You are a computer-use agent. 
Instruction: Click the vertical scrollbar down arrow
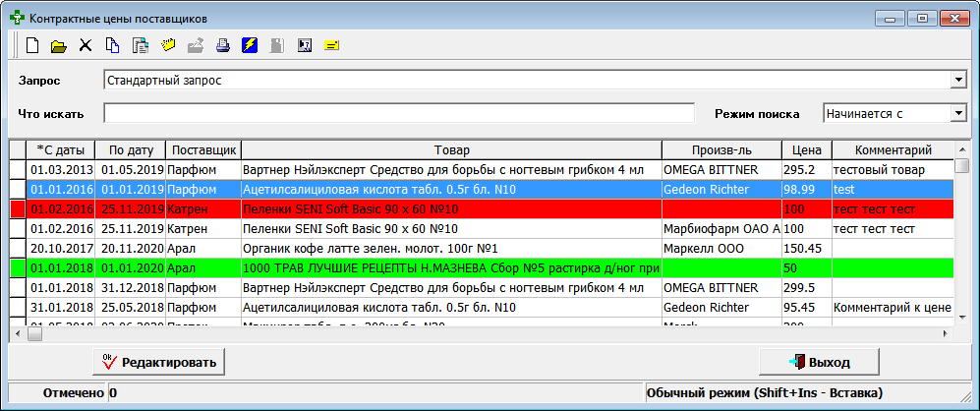click(961, 318)
